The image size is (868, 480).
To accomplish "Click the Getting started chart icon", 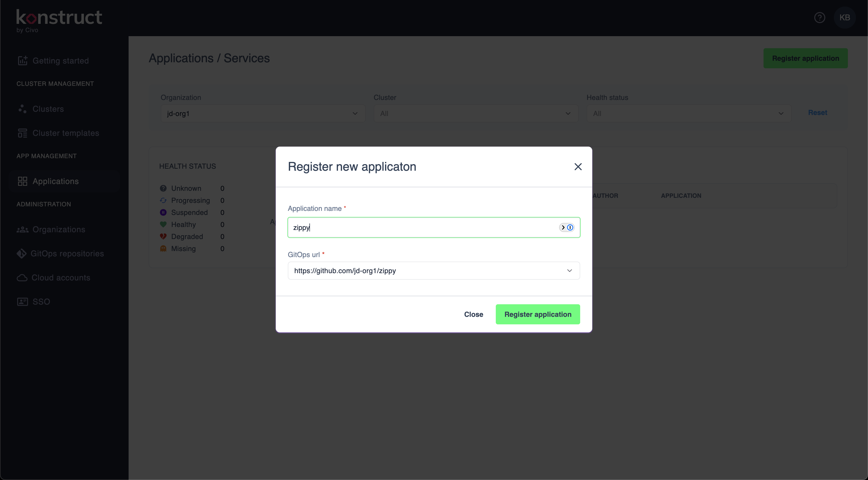I will (x=23, y=61).
